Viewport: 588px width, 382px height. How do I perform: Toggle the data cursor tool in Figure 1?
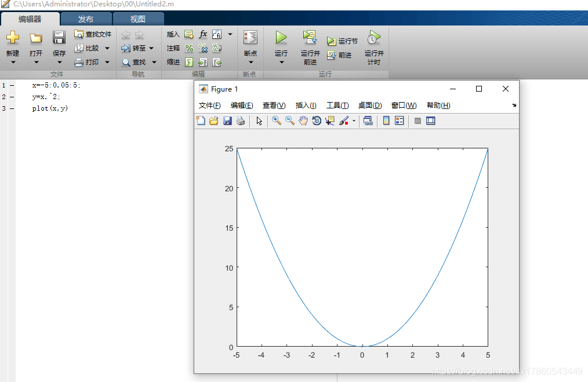point(330,121)
